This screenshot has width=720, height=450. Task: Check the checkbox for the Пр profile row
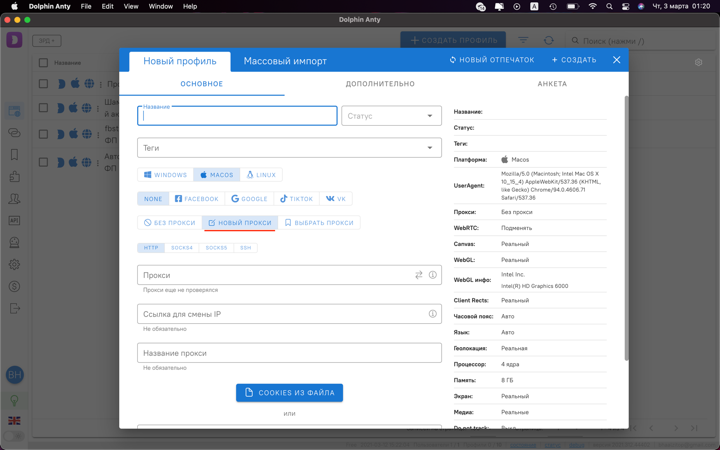click(43, 84)
